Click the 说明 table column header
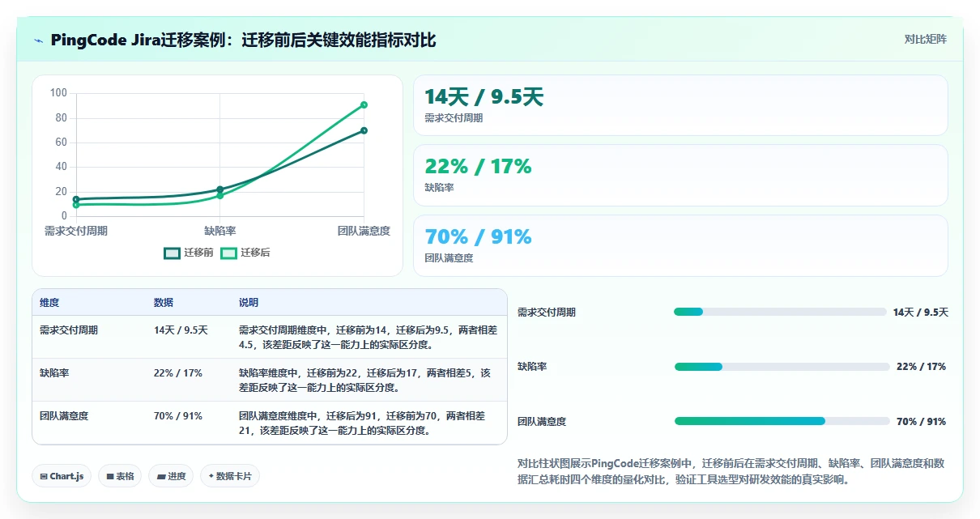980x519 pixels. (249, 303)
